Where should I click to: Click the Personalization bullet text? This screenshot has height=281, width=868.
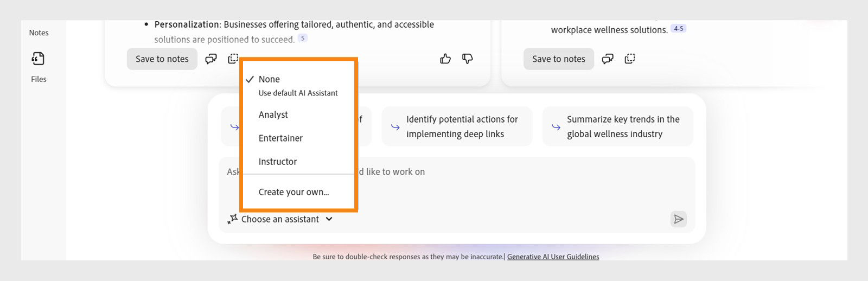point(294,31)
